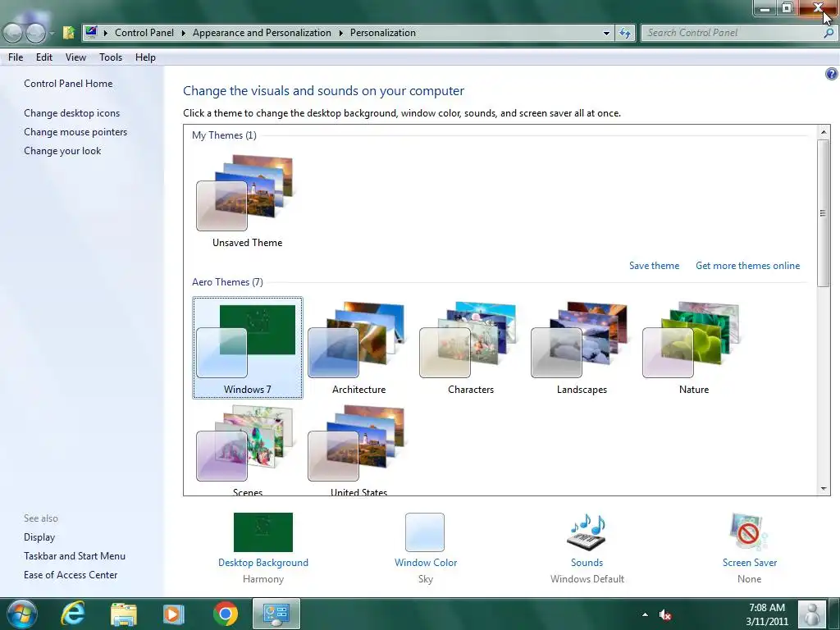Image resolution: width=840 pixels, height=630 pixels.
Task: Click theme list scroll down arrow
Action: (x=824, y=489)
